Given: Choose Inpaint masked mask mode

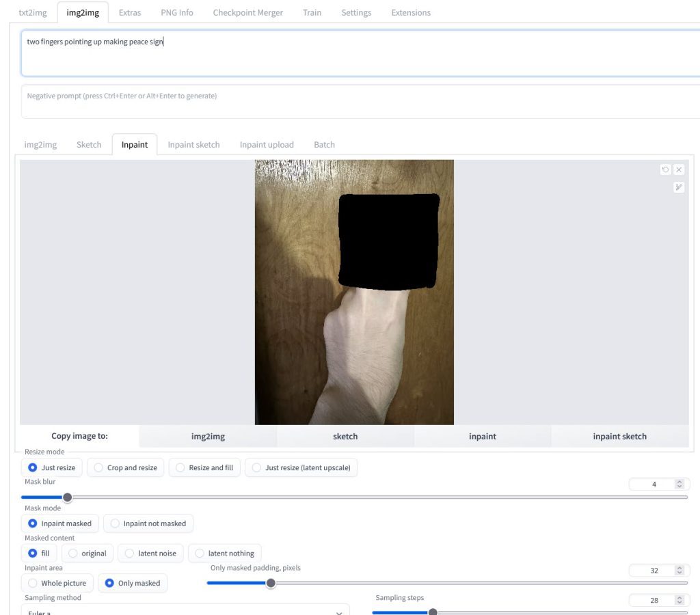Looking at the screenshot, I should (x=60, y=523).
